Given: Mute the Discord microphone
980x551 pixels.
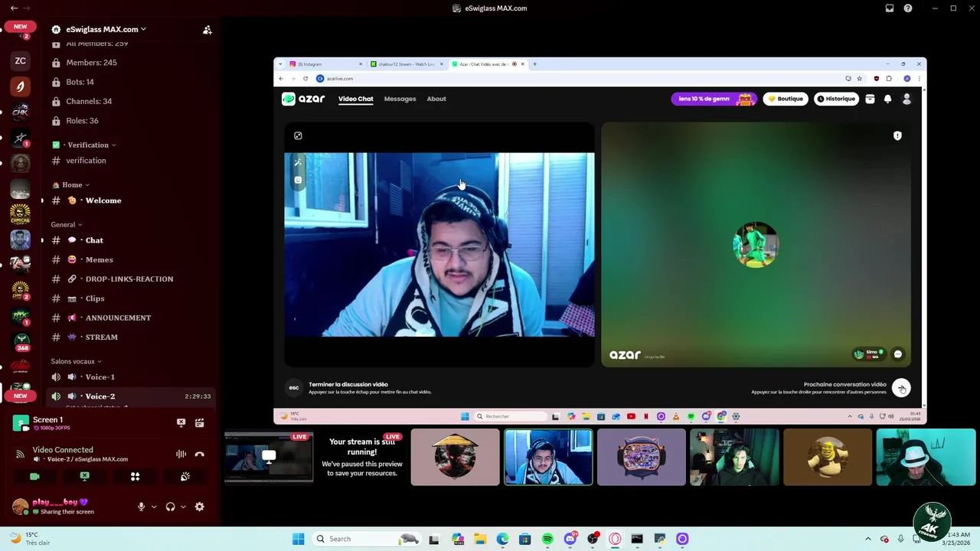Looking at the screenshot, I should click(141, 507).
